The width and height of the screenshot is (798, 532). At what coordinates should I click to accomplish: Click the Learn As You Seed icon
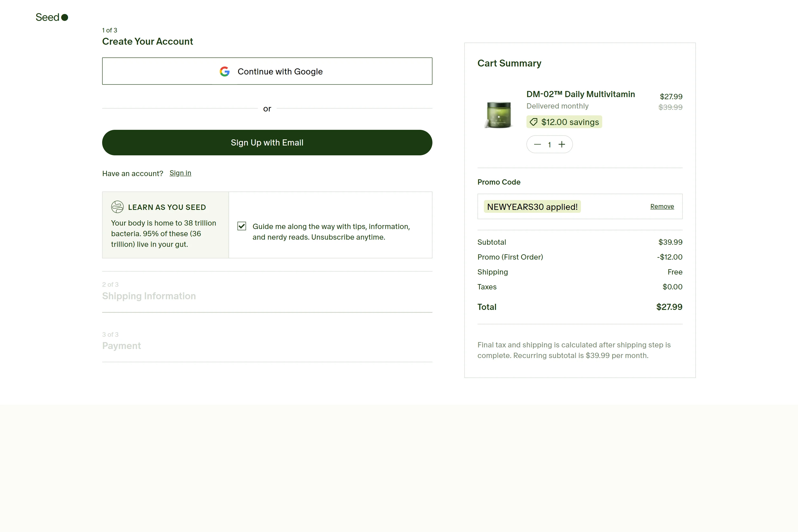tap(117, 207)
